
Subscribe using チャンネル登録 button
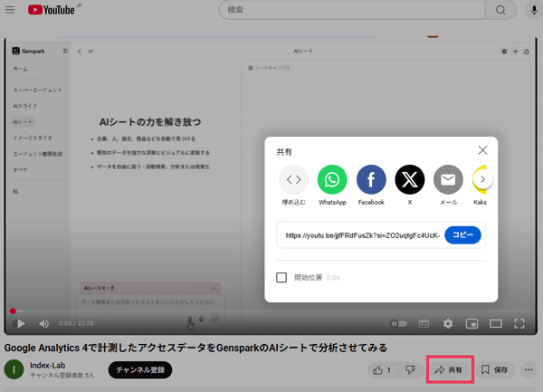click(x=139, y=369)
